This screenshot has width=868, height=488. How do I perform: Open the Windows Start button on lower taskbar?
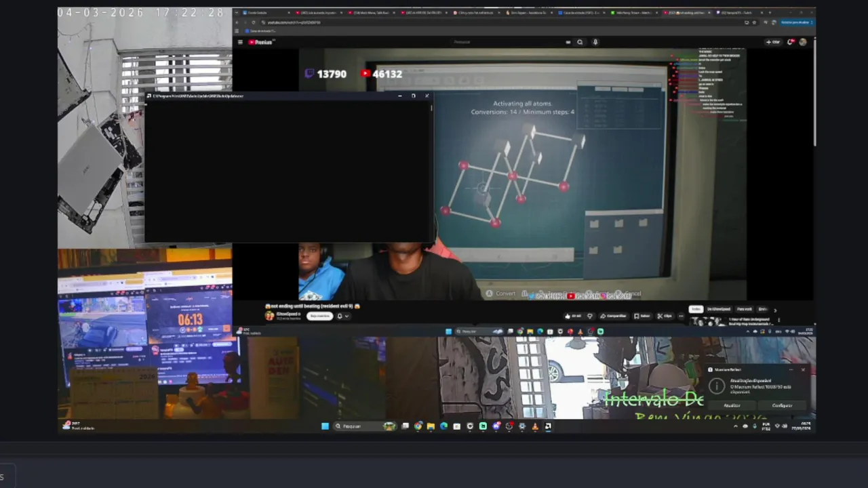325,426
